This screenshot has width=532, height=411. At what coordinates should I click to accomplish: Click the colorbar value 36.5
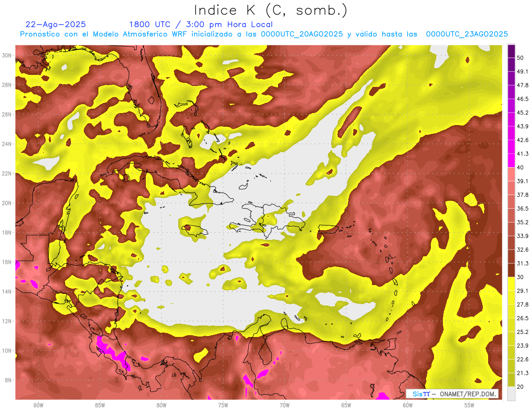click(x=522, y=208)
